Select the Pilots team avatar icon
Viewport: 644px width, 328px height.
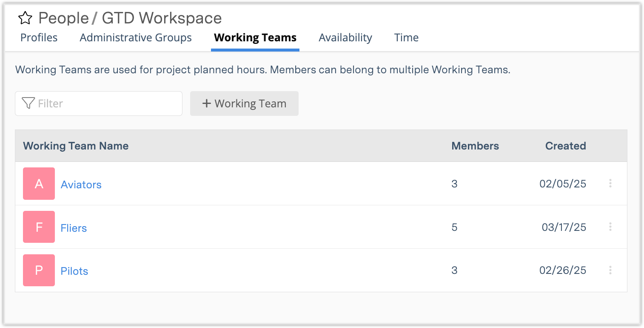[x=39, y=270]
